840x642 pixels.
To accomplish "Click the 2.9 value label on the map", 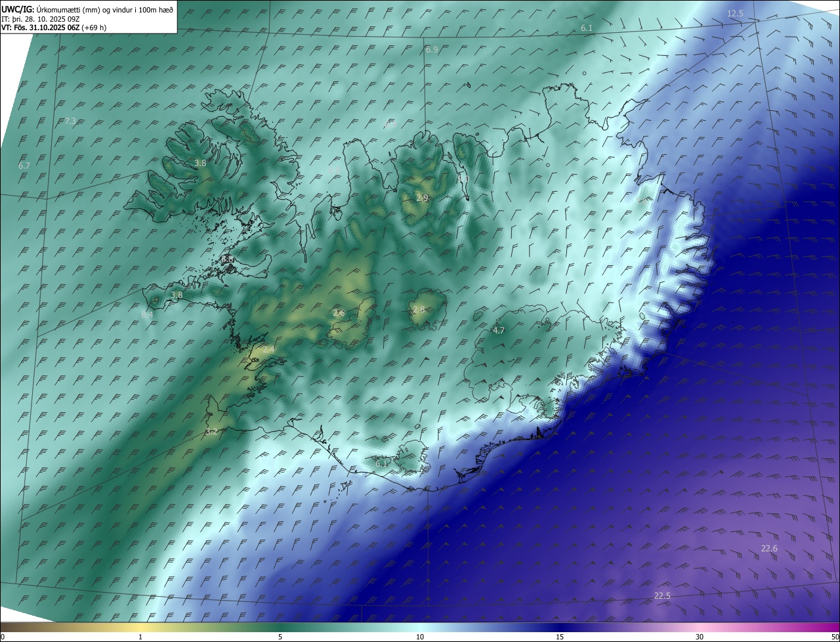I will (x=422, y=198).
